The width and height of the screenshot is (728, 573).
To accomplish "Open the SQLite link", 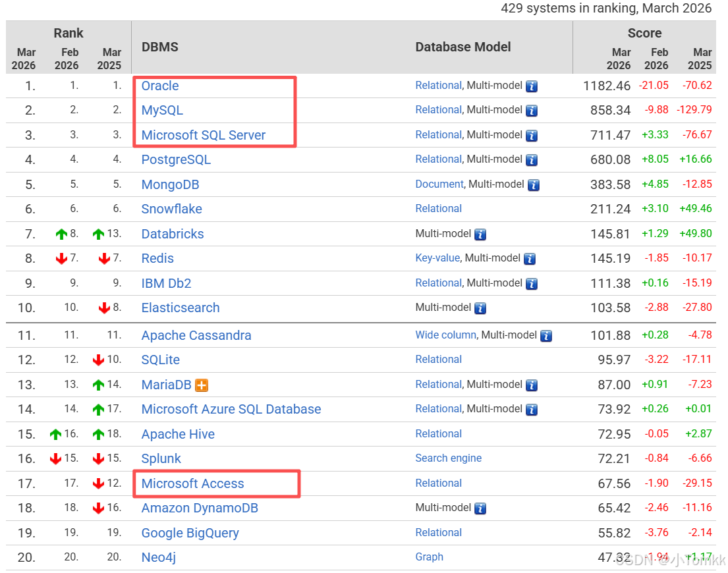I will (x=161, y=360).
